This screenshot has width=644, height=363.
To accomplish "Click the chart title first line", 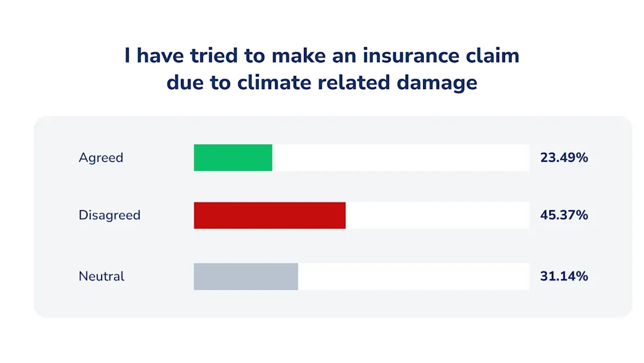I will [x=322, y=55].
